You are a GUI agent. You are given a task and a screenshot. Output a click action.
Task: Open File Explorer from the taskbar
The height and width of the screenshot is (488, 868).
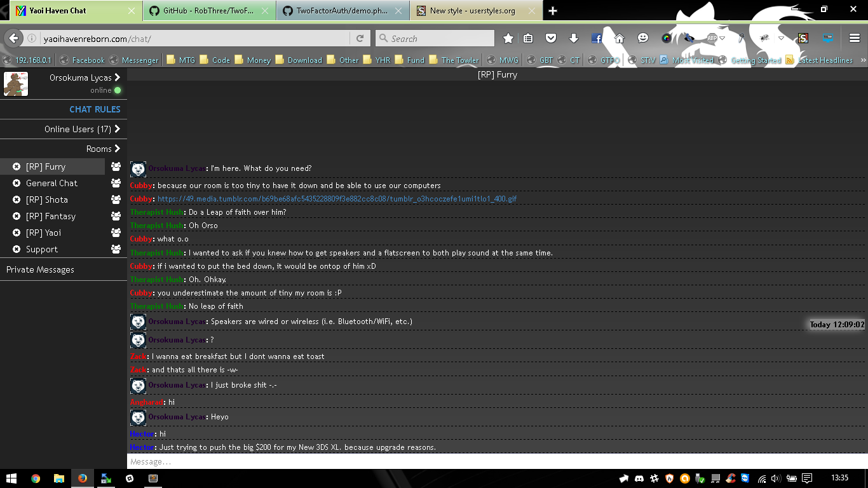(x=59, y=478)
